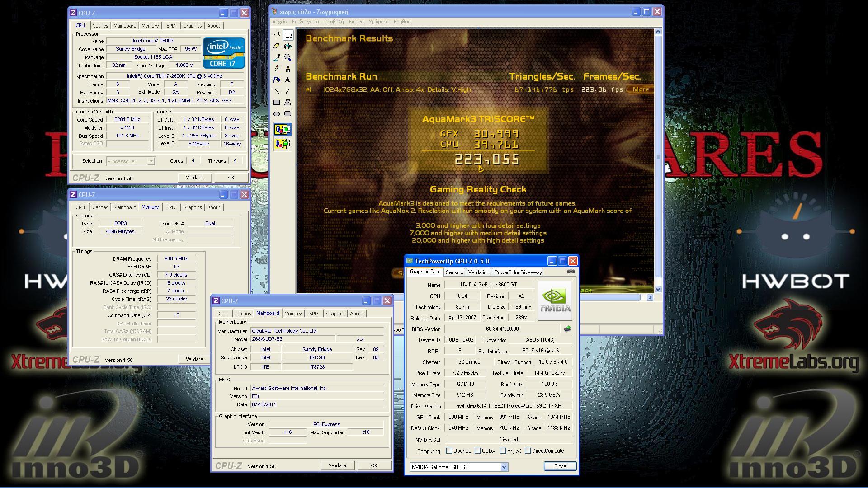Click the DRAM Frequency 948.5 MHz field
Image resolution: width=868 pixels, height=488 pixels.
(176, 259)
